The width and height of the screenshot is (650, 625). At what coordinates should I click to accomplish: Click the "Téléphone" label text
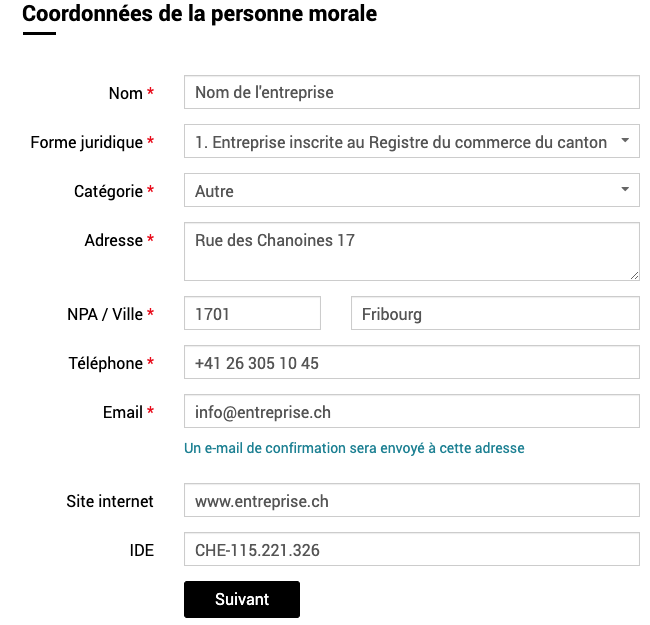point(104,363)
